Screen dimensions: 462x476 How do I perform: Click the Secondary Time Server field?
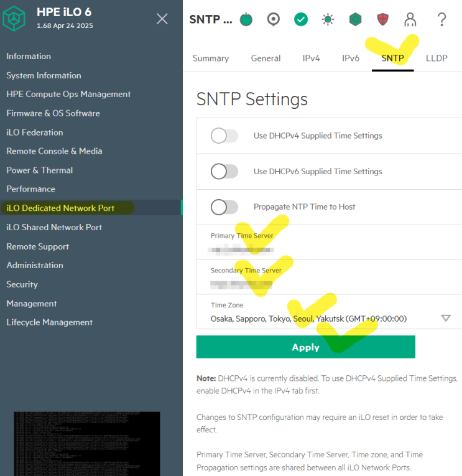329,277
